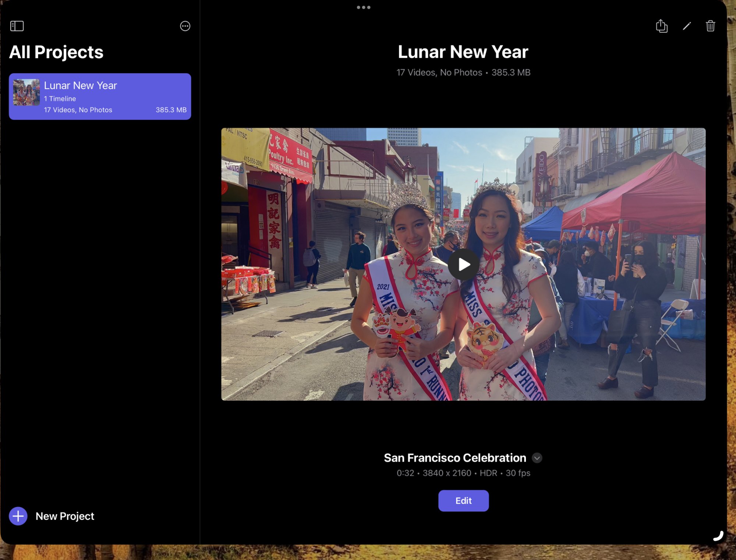Open the circled ellipsis more options menu
Viewport: 736px width, 560px height.
(185, 26)
